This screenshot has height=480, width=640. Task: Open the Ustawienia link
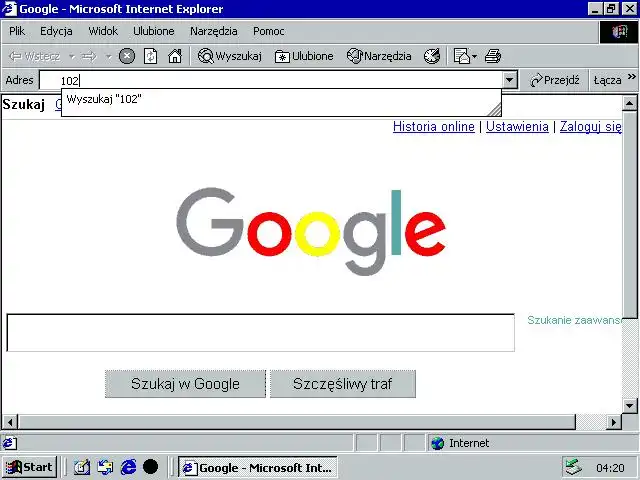517,127
